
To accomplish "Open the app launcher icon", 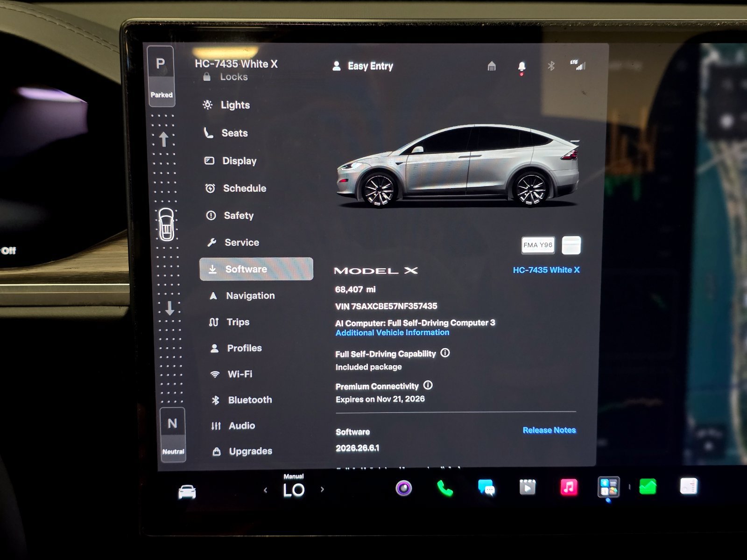I will pos(609,487).
